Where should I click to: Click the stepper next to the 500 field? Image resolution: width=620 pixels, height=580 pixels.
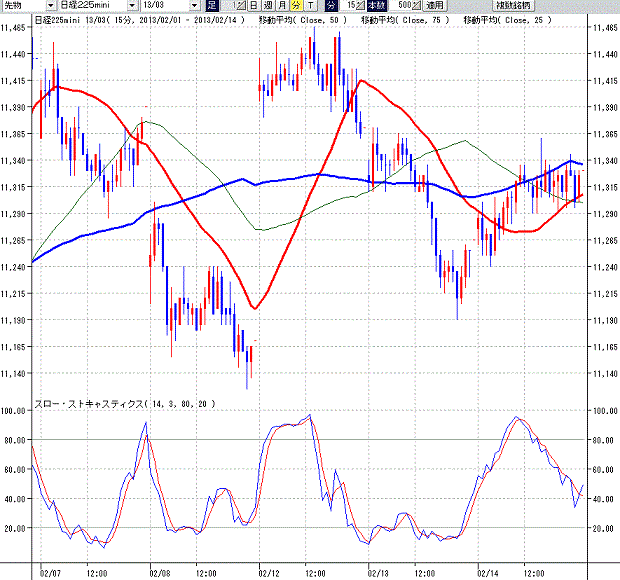pyautogui.click(x=416, y=5)
